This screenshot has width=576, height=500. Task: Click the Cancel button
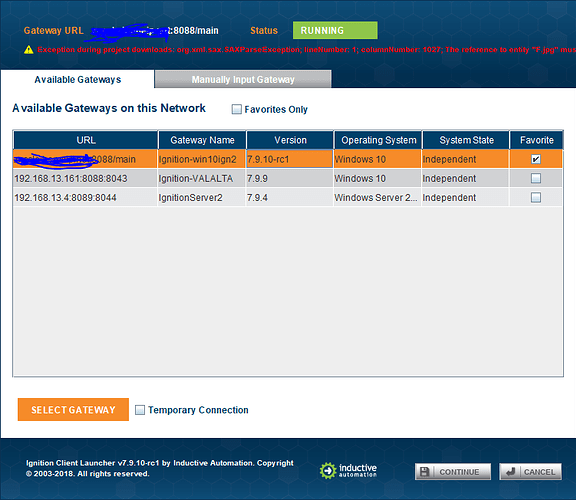tap(530, 472)
